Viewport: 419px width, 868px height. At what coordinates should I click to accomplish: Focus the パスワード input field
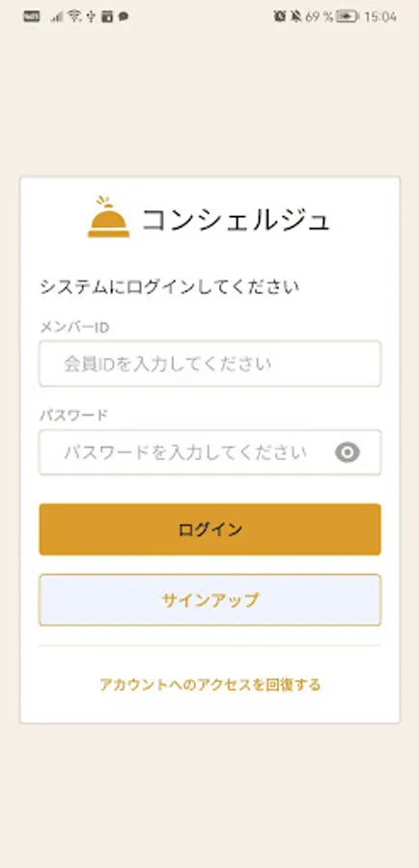click(210, 453)
